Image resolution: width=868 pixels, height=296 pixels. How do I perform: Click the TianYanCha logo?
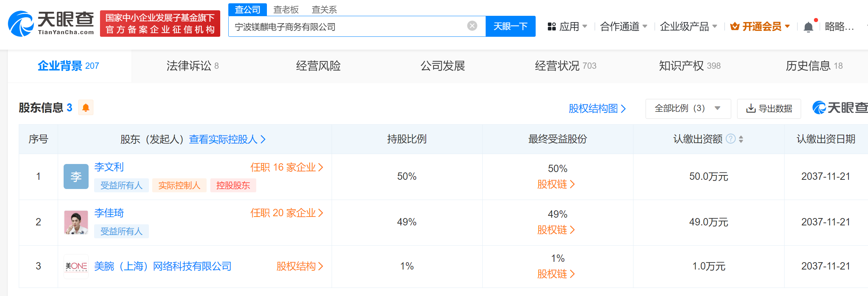tap(51, 24)
